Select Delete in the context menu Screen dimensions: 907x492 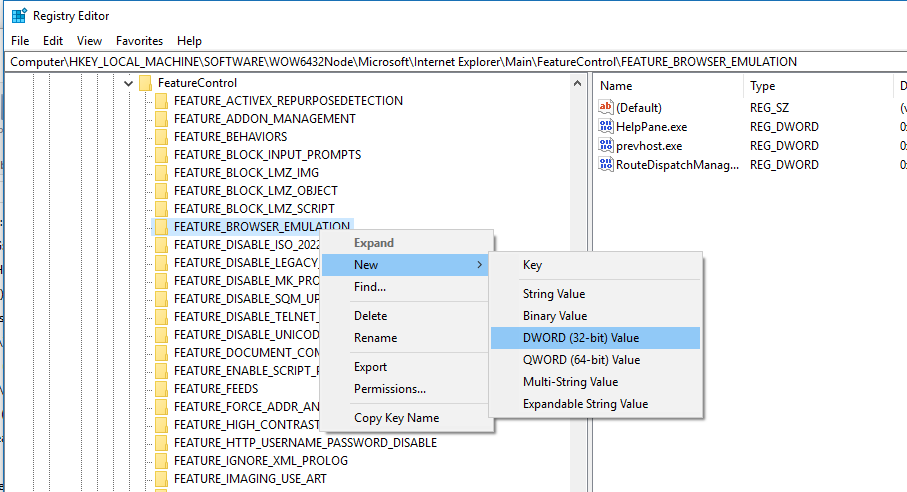pyautogui.click(x=406, y=316)
